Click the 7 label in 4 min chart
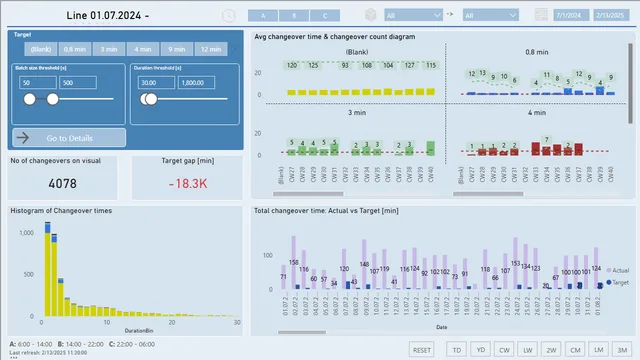The height and width of the screenshot is (360, 640). pos(547,140)
